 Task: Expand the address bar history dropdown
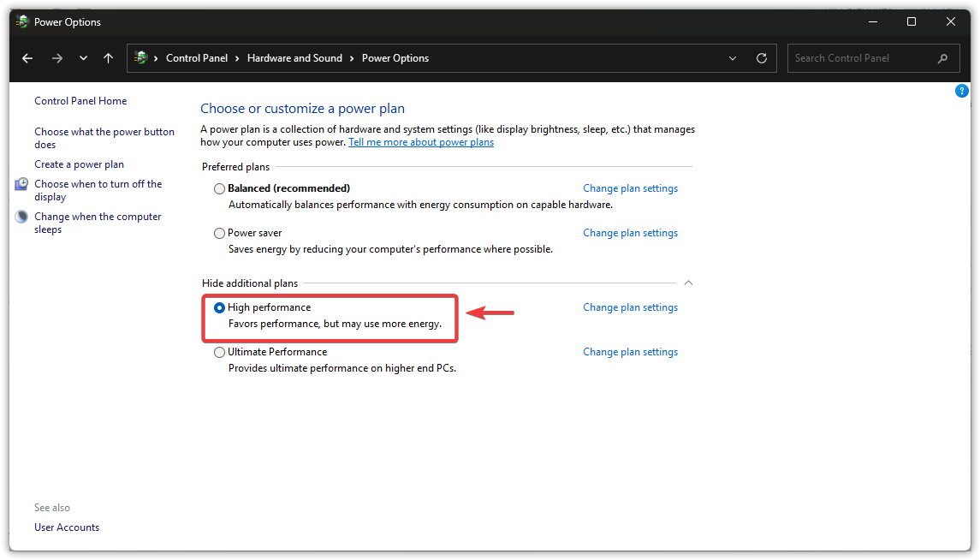pos(733,58)
